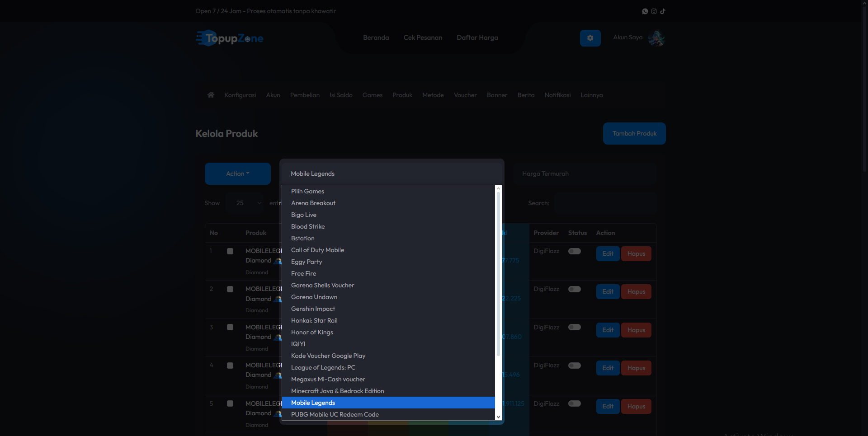Open the Produk admin menu
The image size is (868, 436).
pyautogui.click(x=402, y=95)
